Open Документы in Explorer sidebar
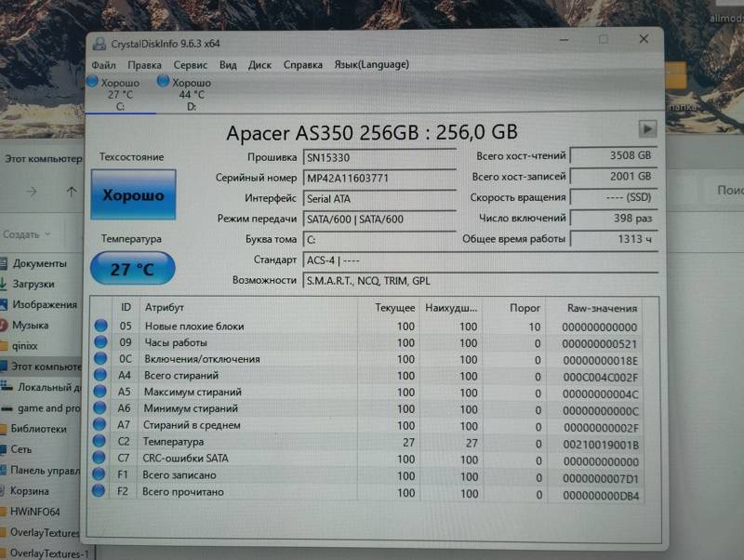The image size is (744, 560). [39, 263]
